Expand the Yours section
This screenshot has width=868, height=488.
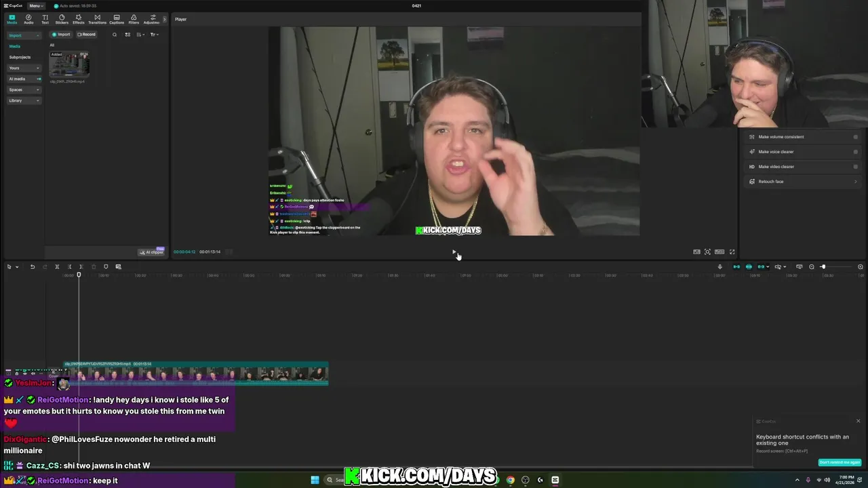(24, 68)
